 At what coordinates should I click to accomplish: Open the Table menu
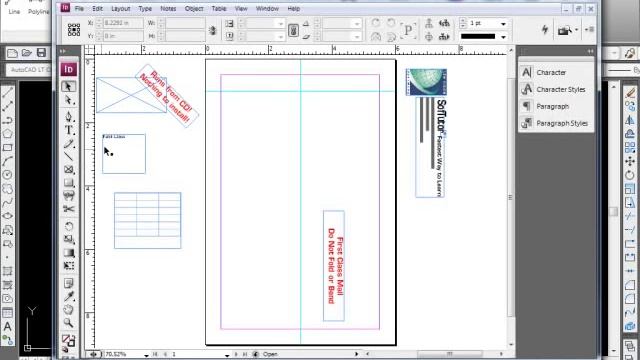(219, 9)
